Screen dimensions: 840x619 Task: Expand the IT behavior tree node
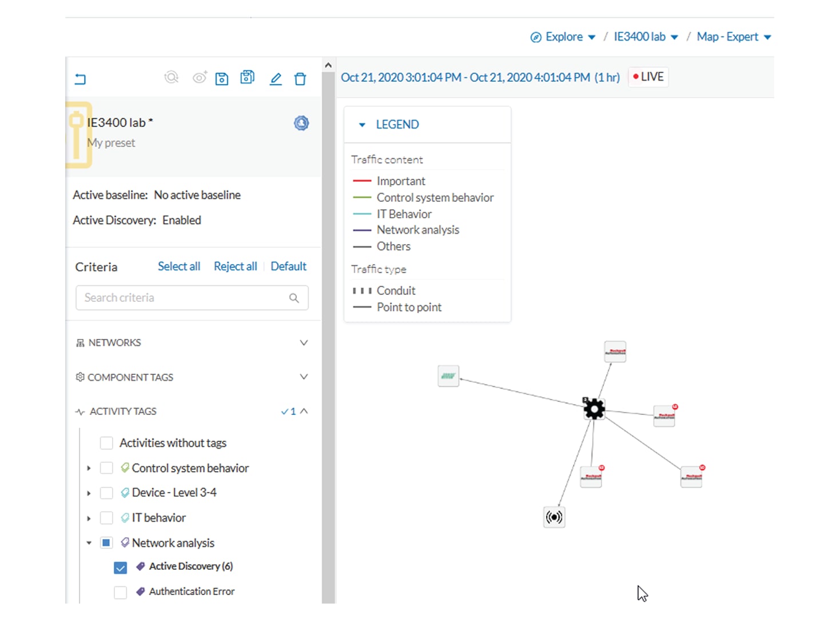[89, 518]
